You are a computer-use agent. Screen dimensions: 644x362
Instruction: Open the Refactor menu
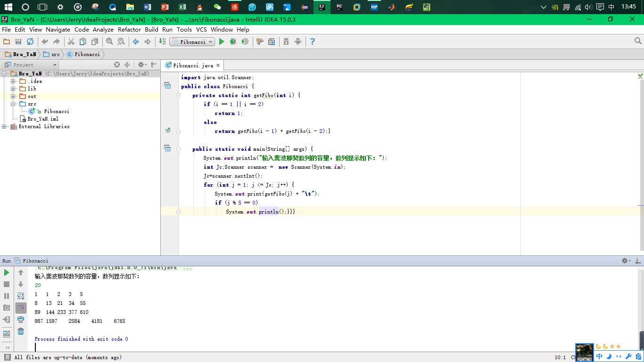coord(129,29)
